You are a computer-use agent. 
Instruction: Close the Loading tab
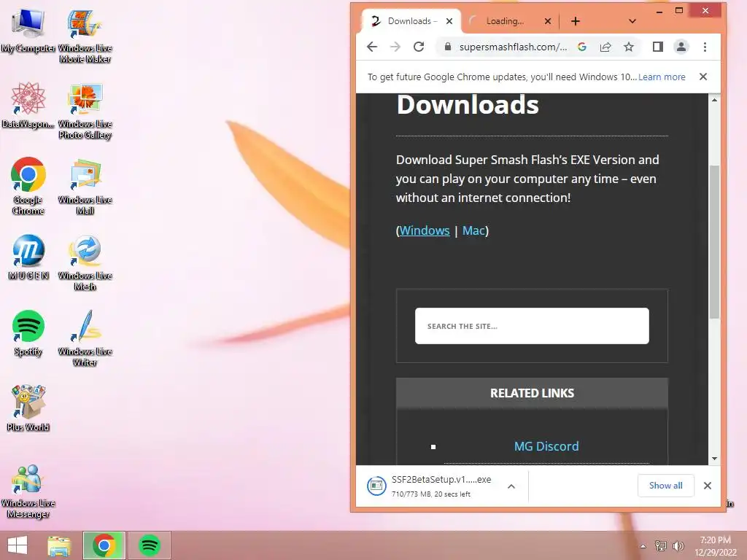(x=548, y=21)
